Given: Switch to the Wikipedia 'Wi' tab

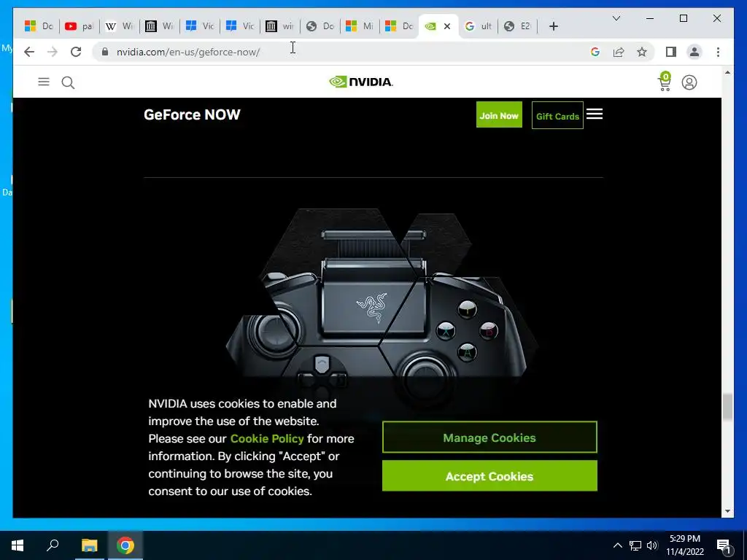Looking at the screenshot, I should tap(119, 26).
